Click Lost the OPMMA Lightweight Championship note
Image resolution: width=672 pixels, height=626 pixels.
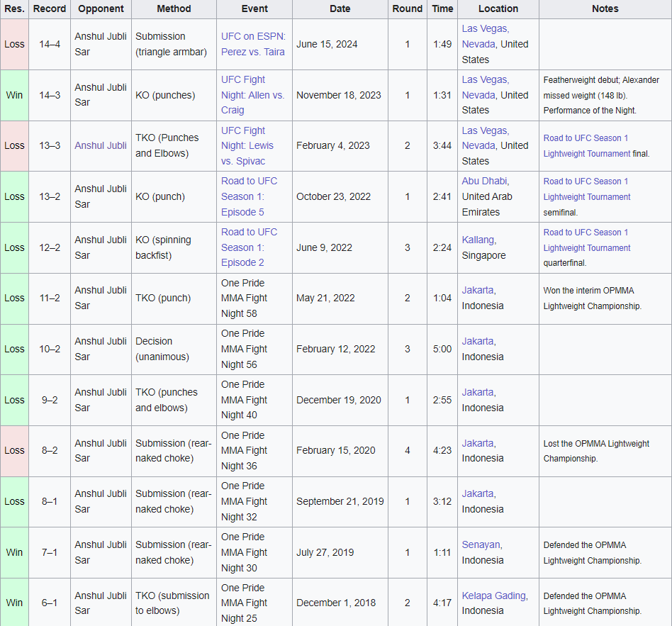click(x=596, y=451)
